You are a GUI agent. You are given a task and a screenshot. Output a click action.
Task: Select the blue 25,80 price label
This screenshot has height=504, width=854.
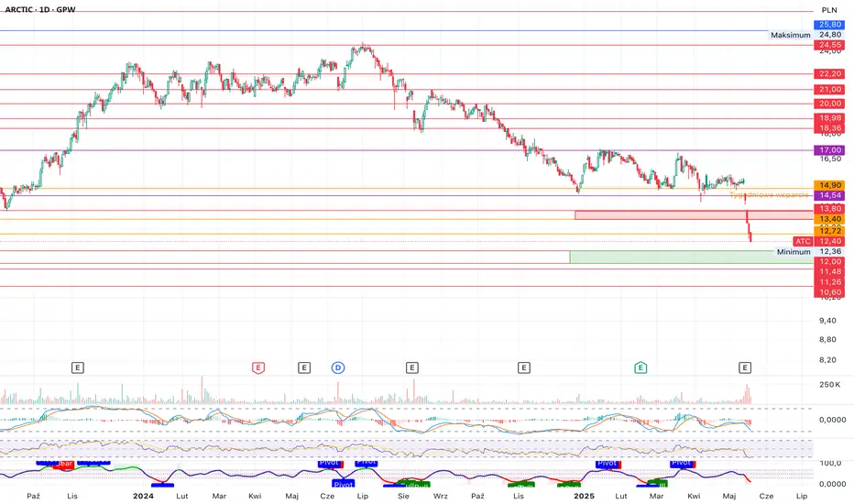pyautogui.click(x=829, y=25)
